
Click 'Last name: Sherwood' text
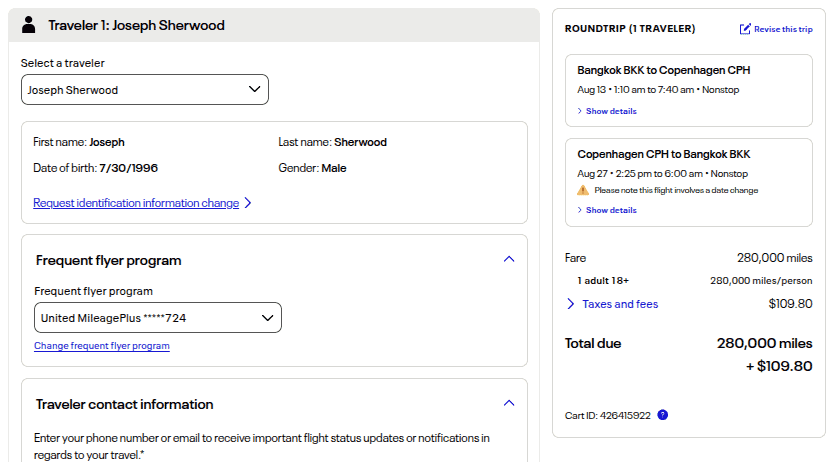click(x=332, y=142)
